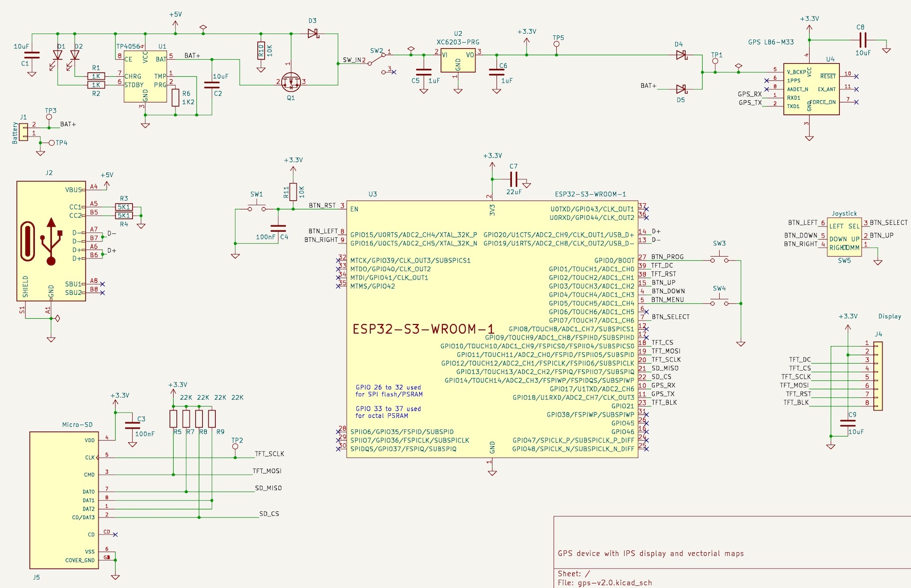Select resistor R10 10K symbol

tap(261, 51)
